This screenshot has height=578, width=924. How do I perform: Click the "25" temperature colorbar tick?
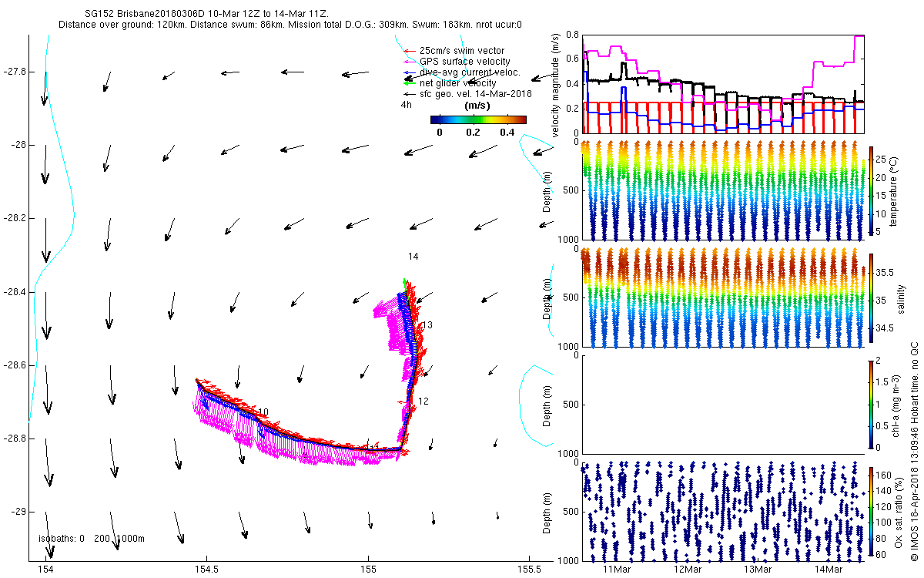(x=882, y=159)
